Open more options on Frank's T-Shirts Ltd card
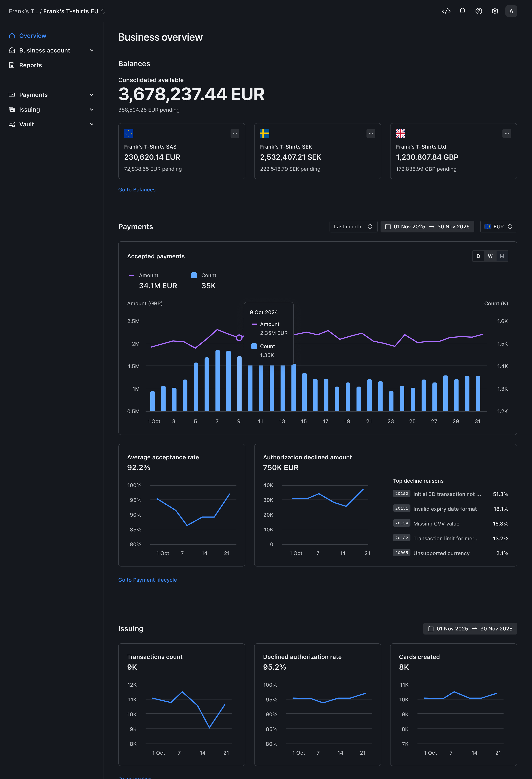This screenshot has width=532, height=779. point(507,133)
